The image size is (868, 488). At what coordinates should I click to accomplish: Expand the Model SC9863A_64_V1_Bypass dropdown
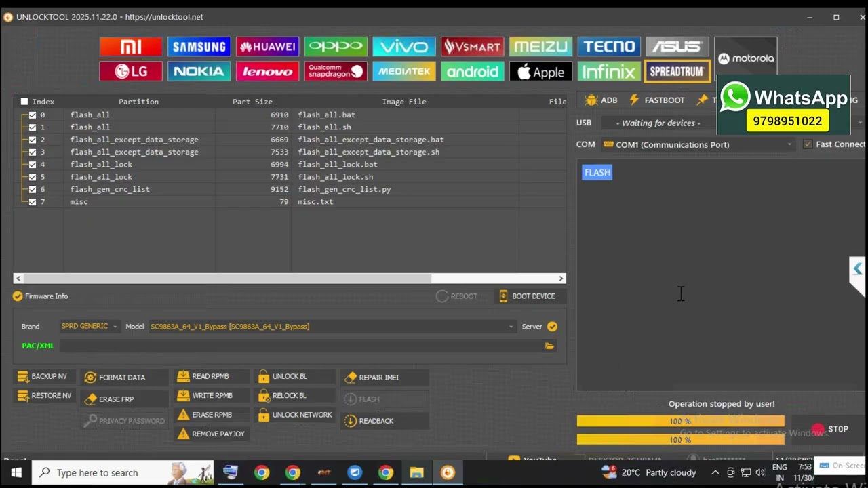pyautogui.click(x=332, y=327)
